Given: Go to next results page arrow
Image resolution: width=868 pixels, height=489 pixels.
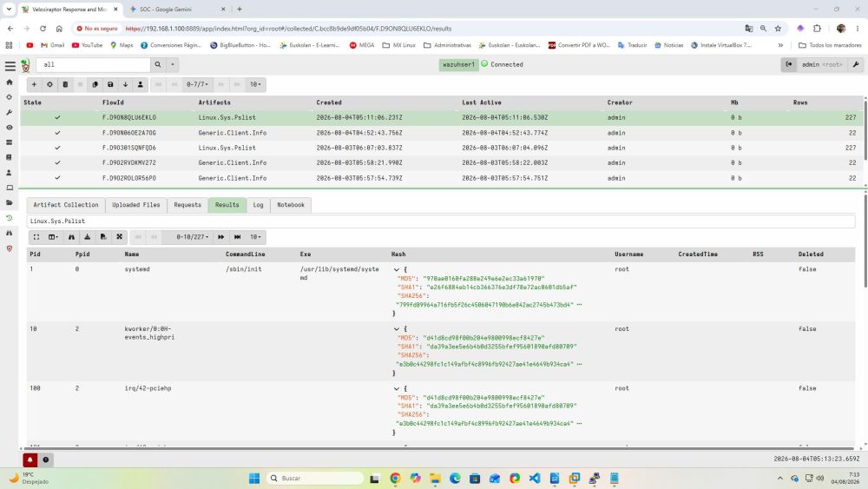Looking at the screenshot, I should tap(220, 237).
